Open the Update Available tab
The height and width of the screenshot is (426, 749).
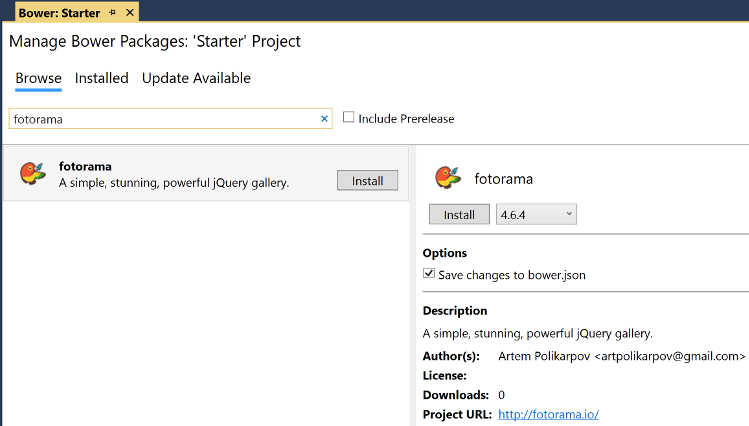click(196, 78)
